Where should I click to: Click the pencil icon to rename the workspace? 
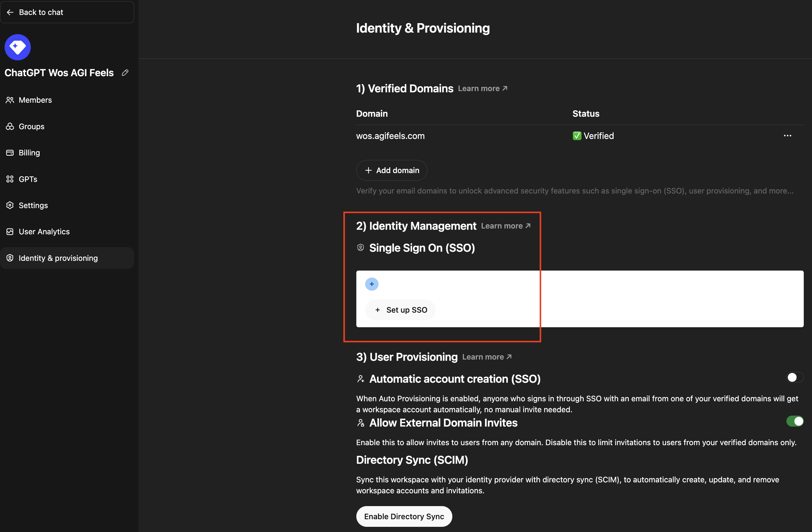125,72
